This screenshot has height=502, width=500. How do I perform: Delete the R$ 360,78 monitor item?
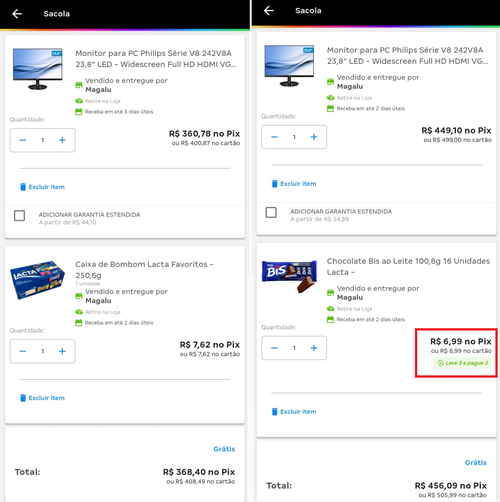click(42, 187)
